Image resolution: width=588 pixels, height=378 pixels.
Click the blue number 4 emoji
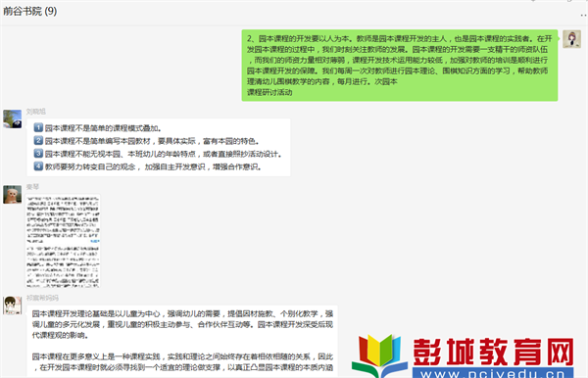pos(38,165)
